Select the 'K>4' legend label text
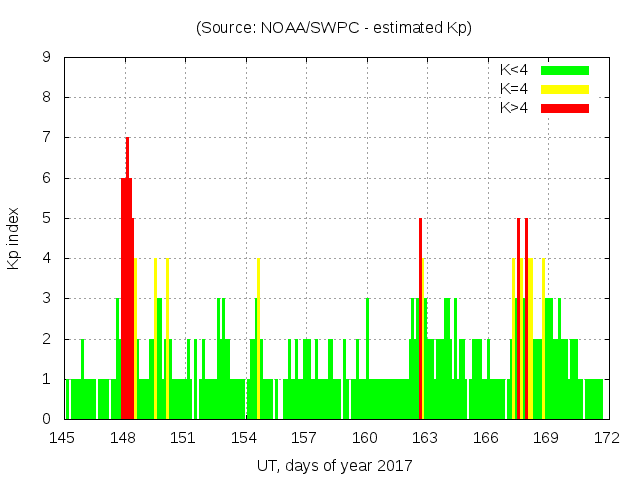 pyautogui.click(x=514, y=108)
